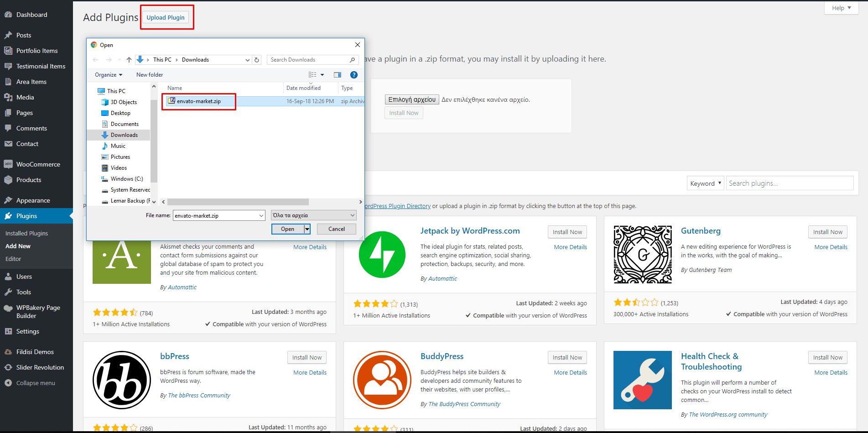Select Downloads in the folder tree

coord(124,135)
